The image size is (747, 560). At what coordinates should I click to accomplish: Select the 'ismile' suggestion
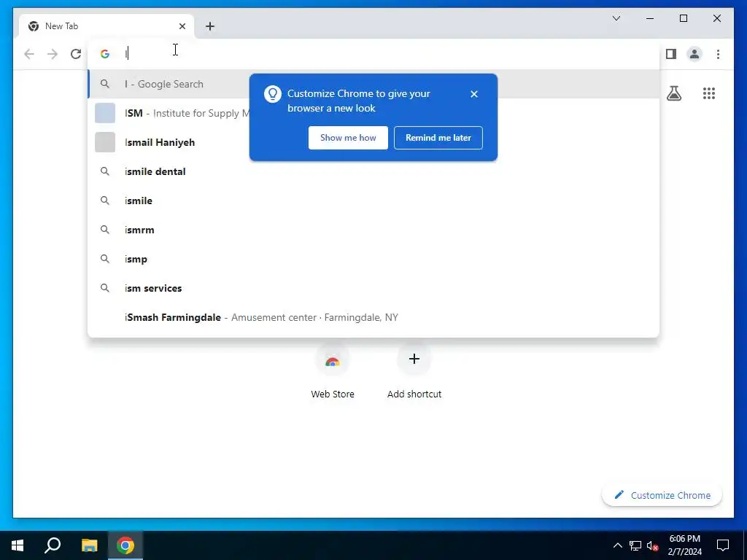tap(373, 201)
